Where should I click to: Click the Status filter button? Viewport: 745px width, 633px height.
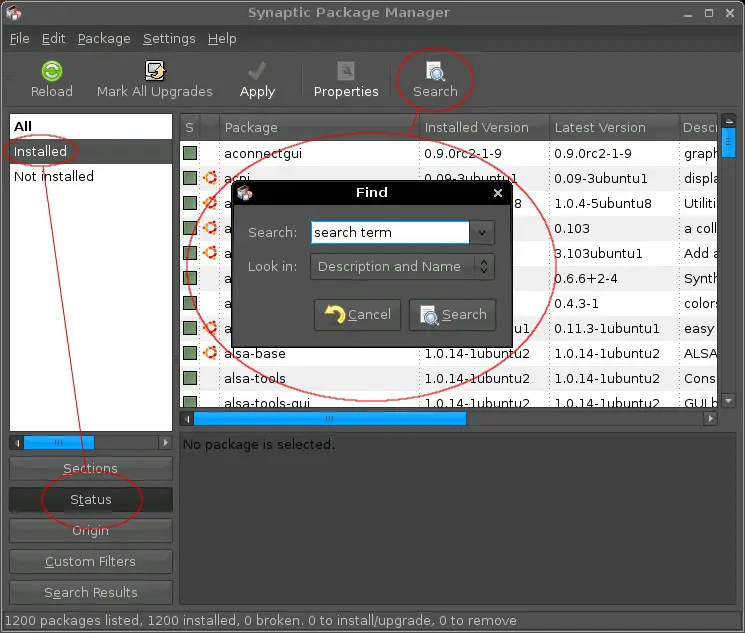(x=91, y=499)
